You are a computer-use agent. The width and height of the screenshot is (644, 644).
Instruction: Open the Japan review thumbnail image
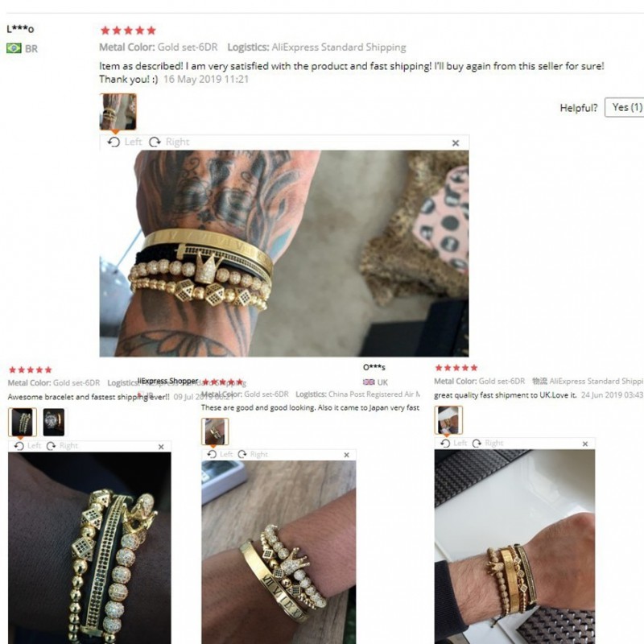215,431
